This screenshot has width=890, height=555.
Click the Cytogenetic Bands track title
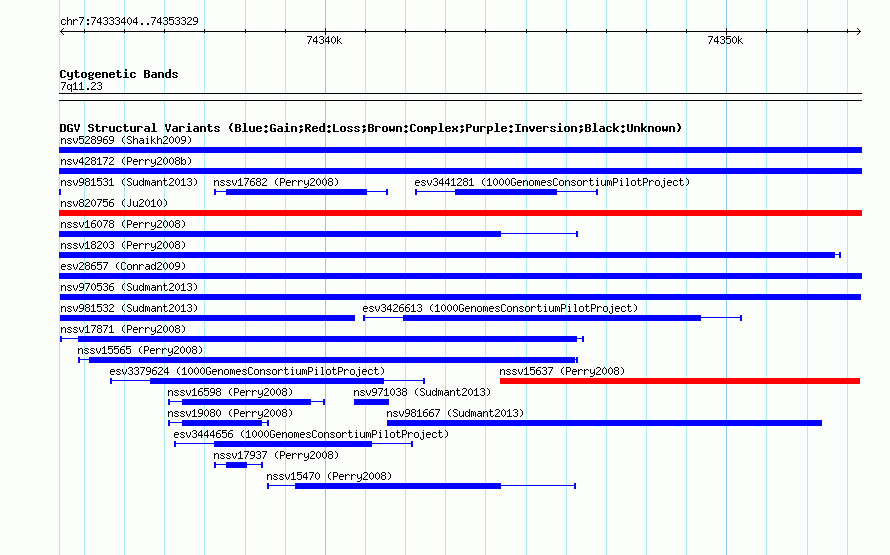(x=119, y=74)
